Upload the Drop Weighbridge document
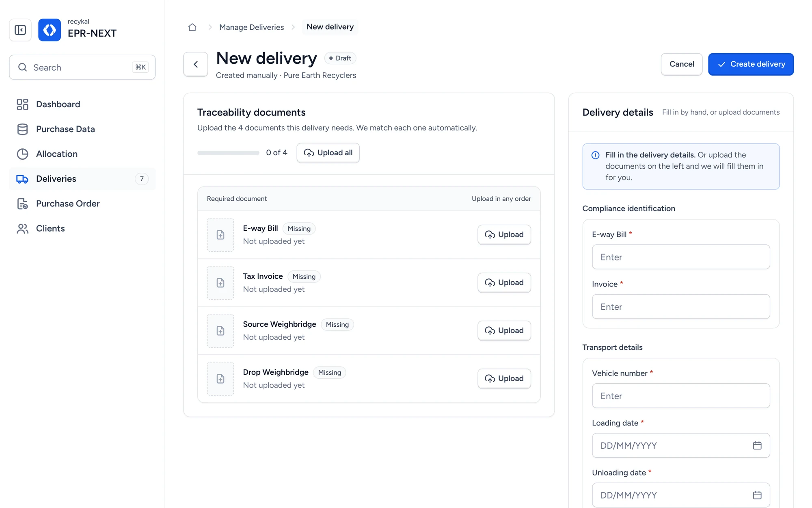 (x=504, y=379)
